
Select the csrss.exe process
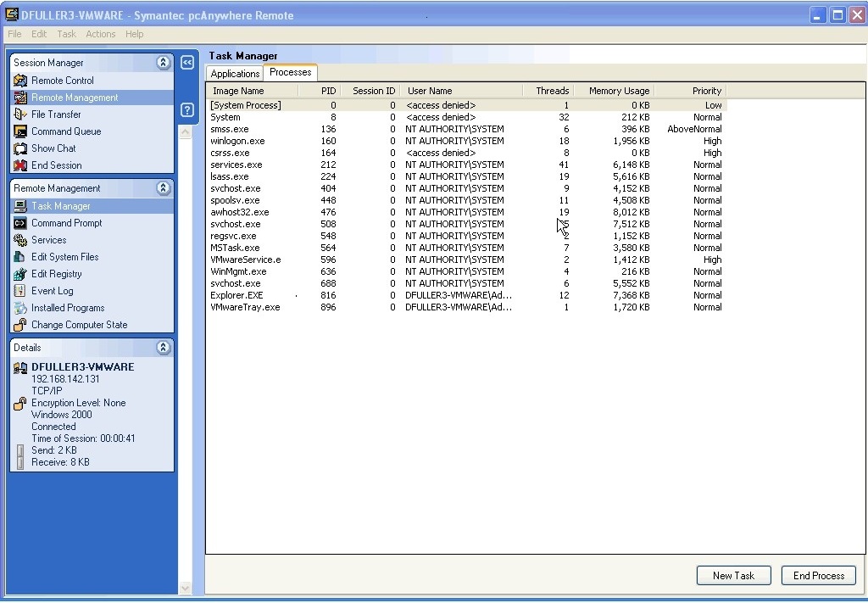467,153
